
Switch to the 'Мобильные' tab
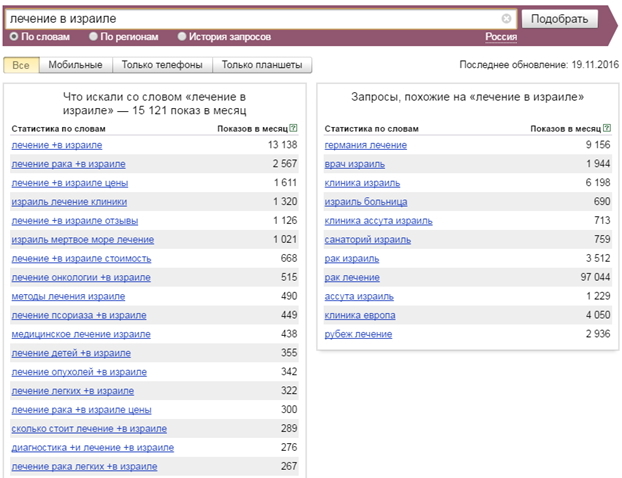pyautogui.click(x=75, y=65)
